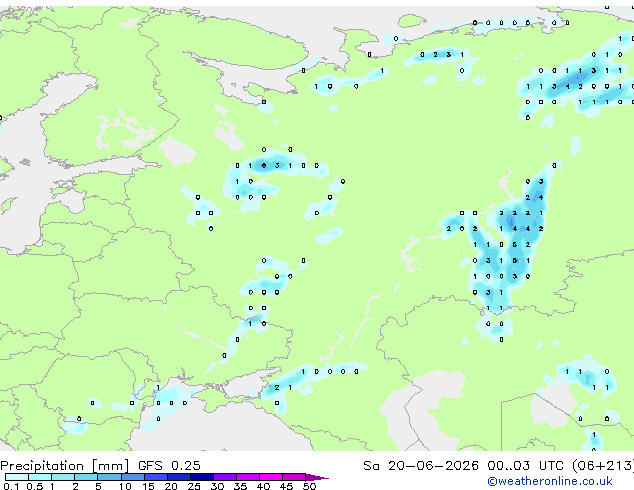Click the 45–50 mm legend swatch
The width and height of the screenshot is (634, 490).
(294, 477)
